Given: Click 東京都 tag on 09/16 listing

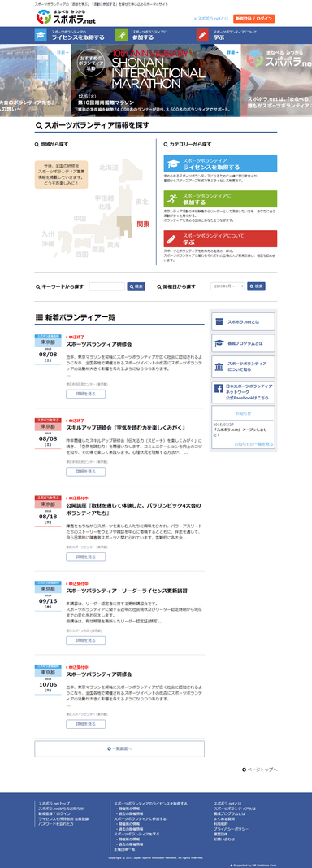Looking at the screenshot, I should (48, 589).
